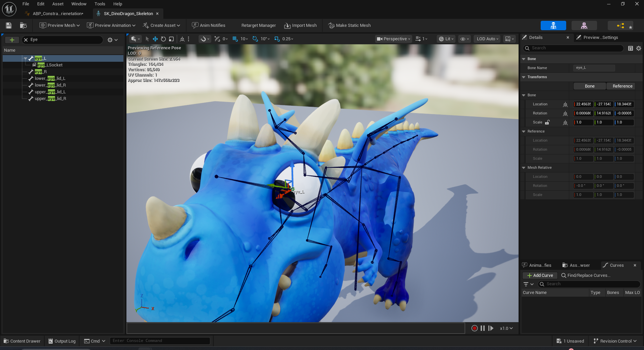Toggle location grid snapping icon
This screenshot has width=644, height=350.
click(x=235, y=39)
